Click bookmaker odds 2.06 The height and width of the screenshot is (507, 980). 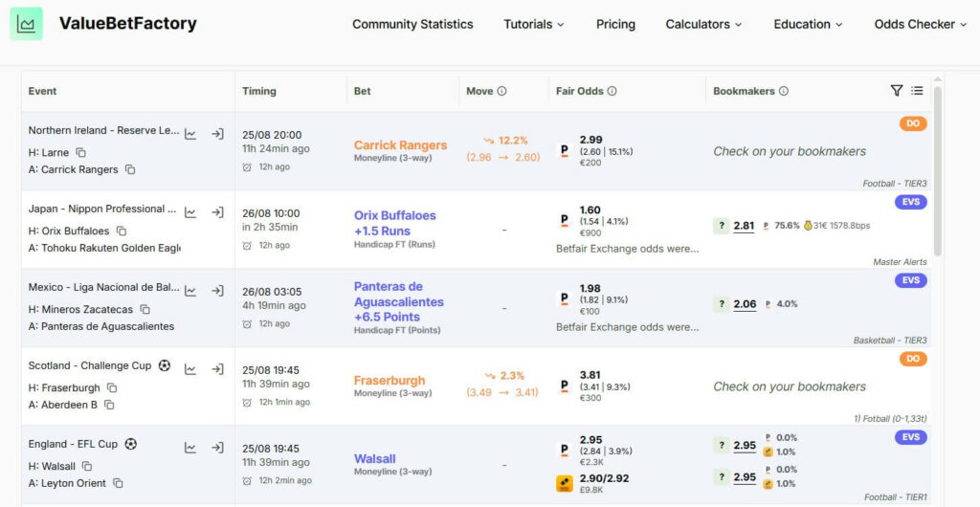click(x=745, y=304)
